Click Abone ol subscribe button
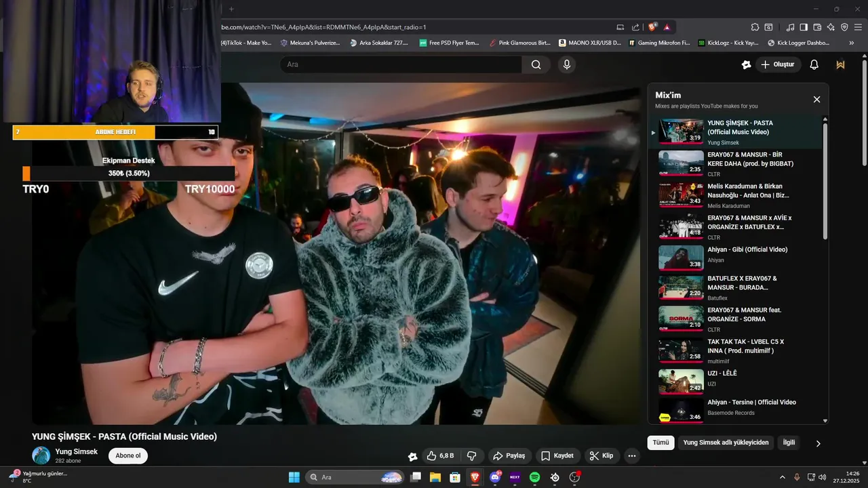The width and height of the screenshot is (868, 488). coord(128,455)
